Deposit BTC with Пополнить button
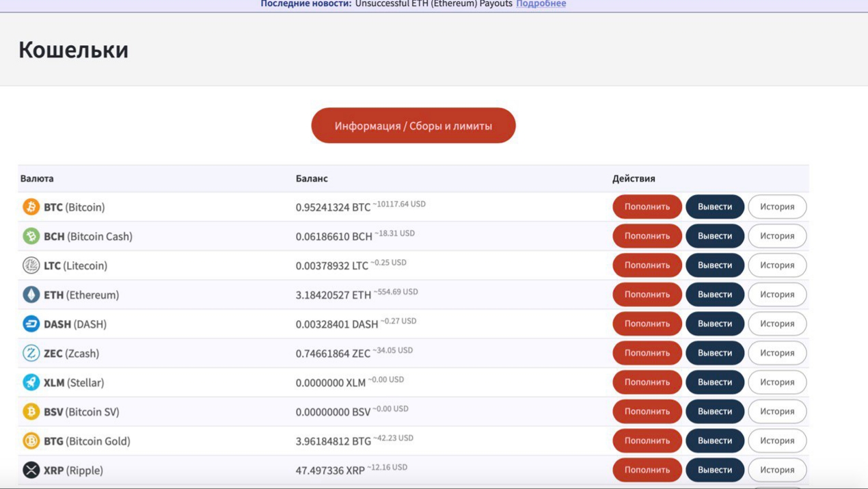The image size is (868, 489). coord(647,207)
